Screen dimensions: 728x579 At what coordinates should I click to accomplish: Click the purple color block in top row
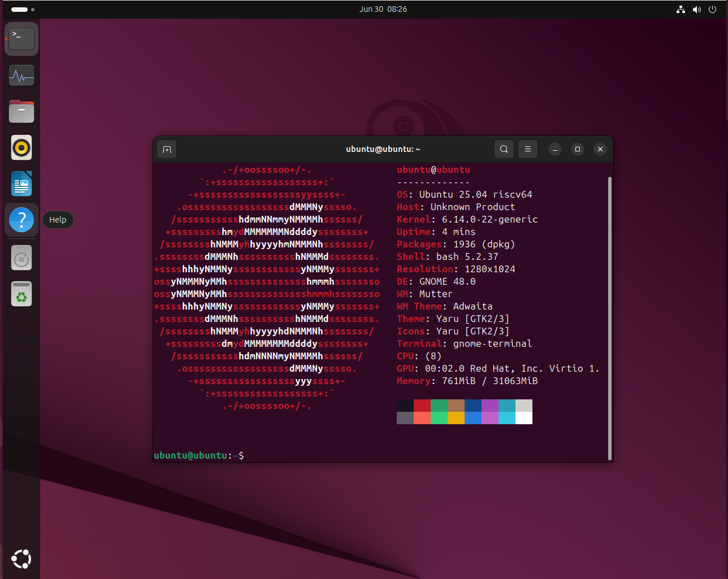(490, 406)
